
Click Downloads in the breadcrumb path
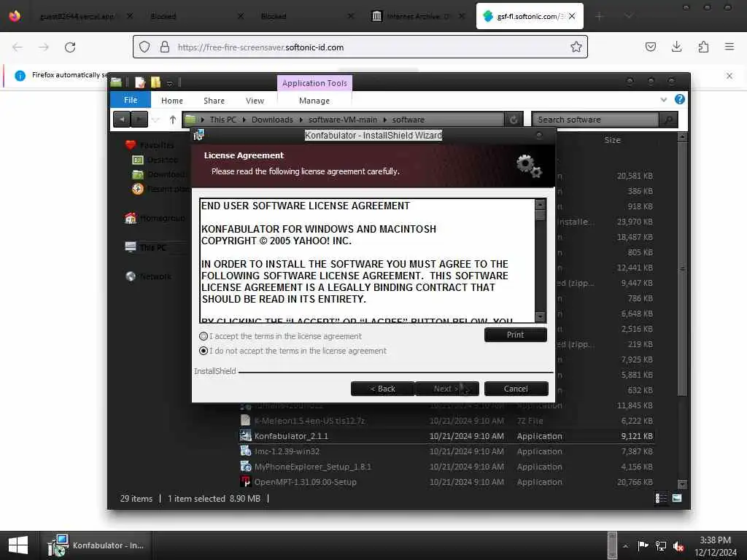(272, 120)
